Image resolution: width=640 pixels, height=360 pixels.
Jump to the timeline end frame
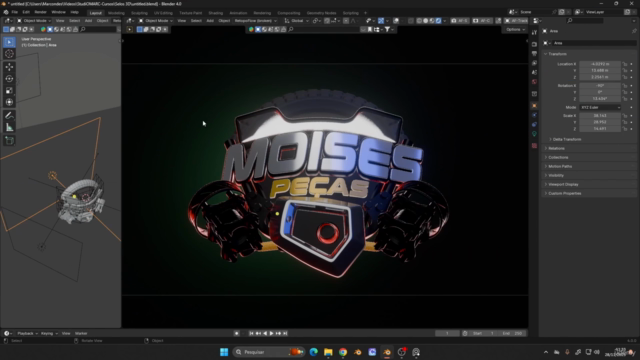285,333
